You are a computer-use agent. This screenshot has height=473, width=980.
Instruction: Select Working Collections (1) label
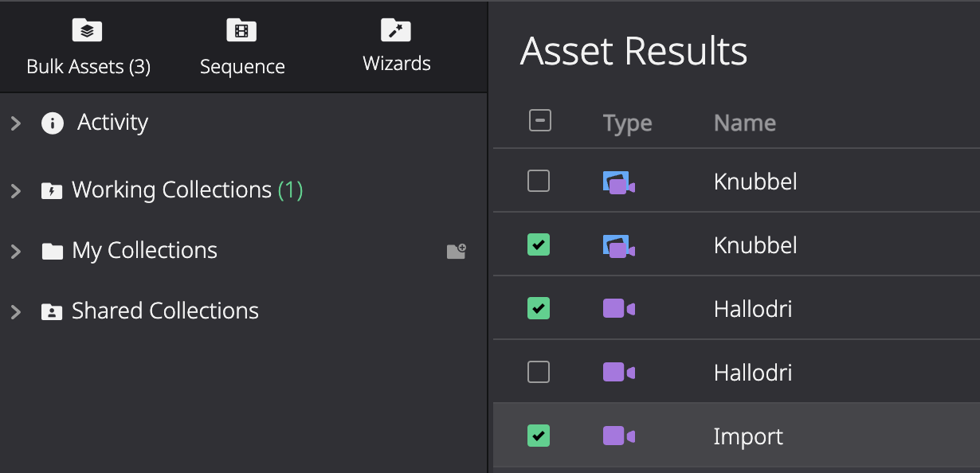click(187, 190)
